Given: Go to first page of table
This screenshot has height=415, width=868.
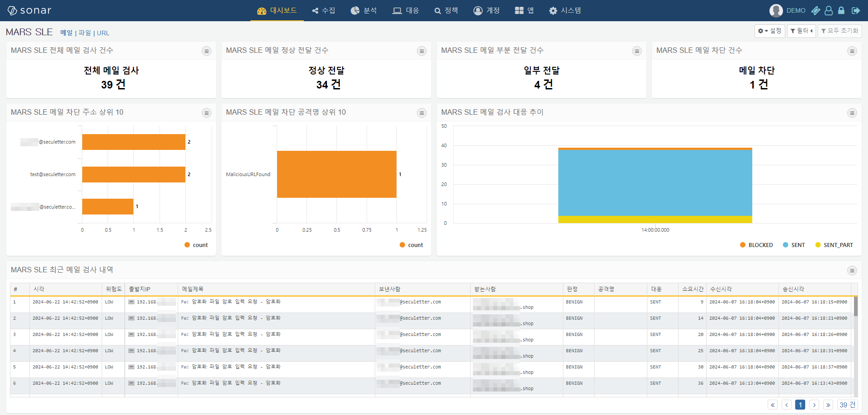Looking at the screenshot, I should click(773, 405).
